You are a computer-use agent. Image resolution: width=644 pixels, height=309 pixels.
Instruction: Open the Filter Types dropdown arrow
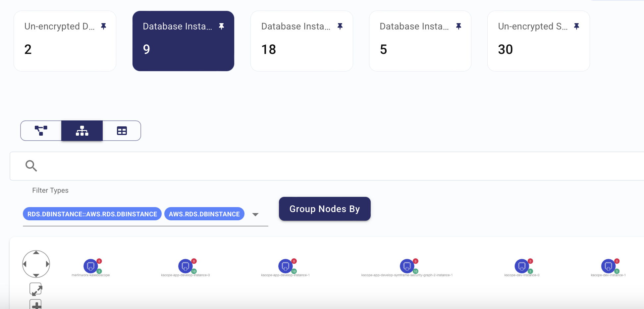[x=255, y=214]
